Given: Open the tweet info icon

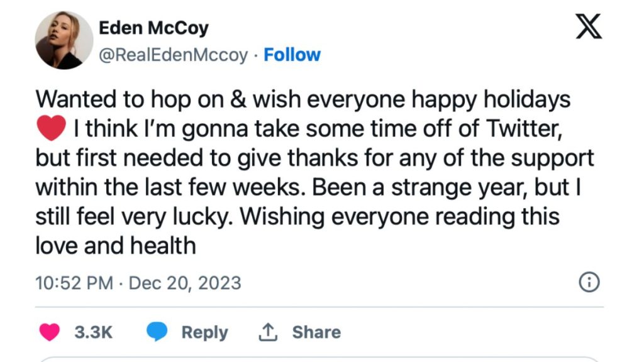Looking at the screenshot, I should click(x=589, y=283).
